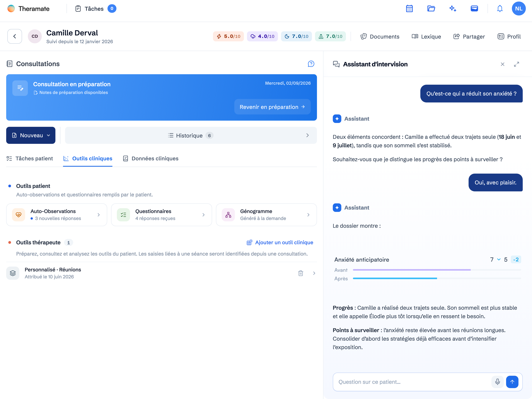The height and width of the screenshot is (399, 532).
Task: Switch to Tâches patient tab
Action: coord(30,158)
